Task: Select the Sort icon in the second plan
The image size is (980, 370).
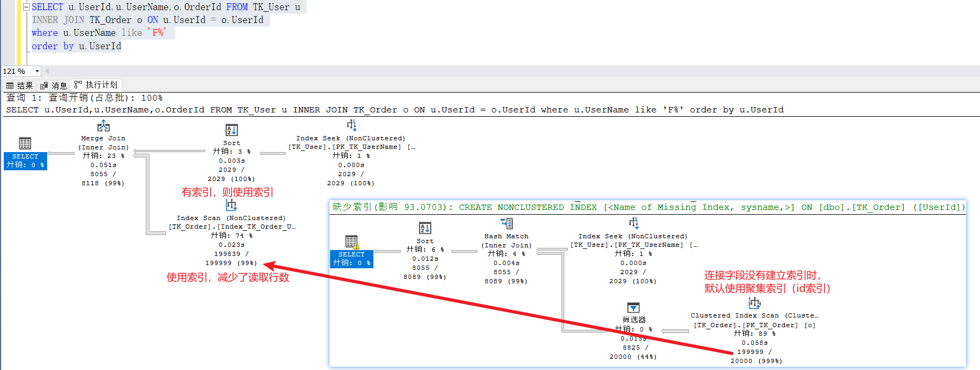Action: [x=425, y=228]
